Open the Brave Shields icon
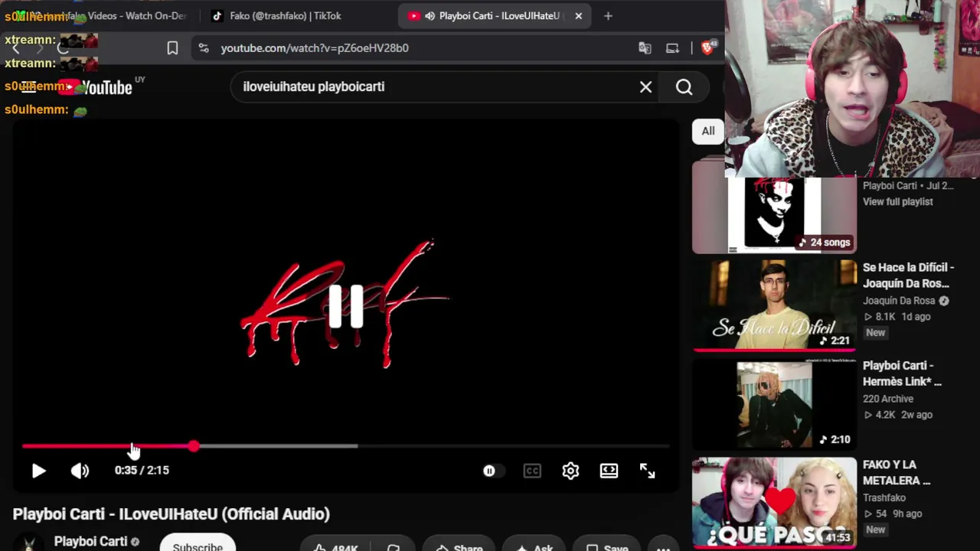Image resolution: width=980 pixels, height=551 pixels. [x=708, y=47]
